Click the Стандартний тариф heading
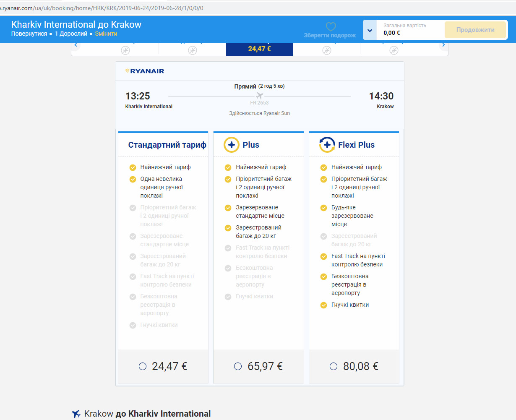 pos(167,145)
